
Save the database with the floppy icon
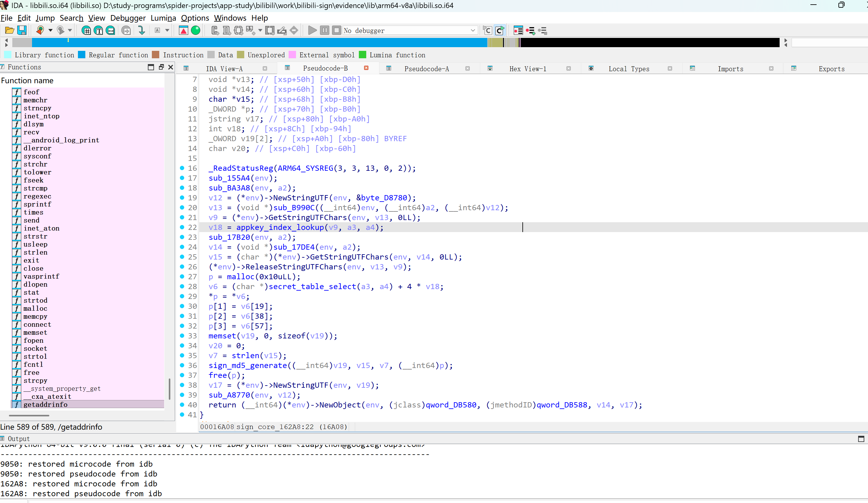22,30
